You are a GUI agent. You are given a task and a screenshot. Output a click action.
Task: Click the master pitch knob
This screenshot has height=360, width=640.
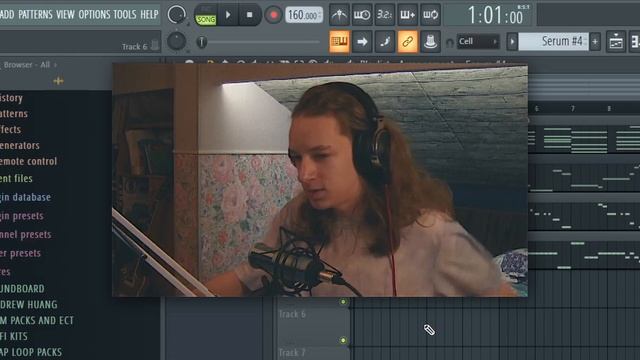point(176,41)
